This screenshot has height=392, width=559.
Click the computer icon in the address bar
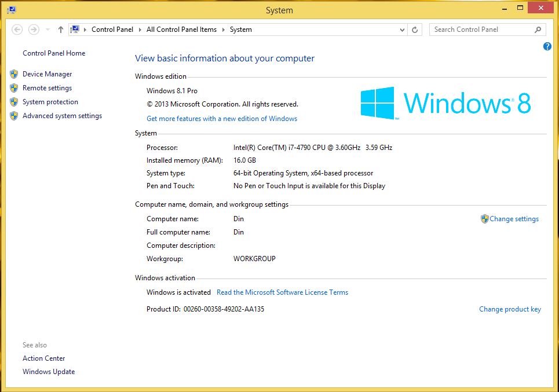pyautogui.click(x=74, y=29)
